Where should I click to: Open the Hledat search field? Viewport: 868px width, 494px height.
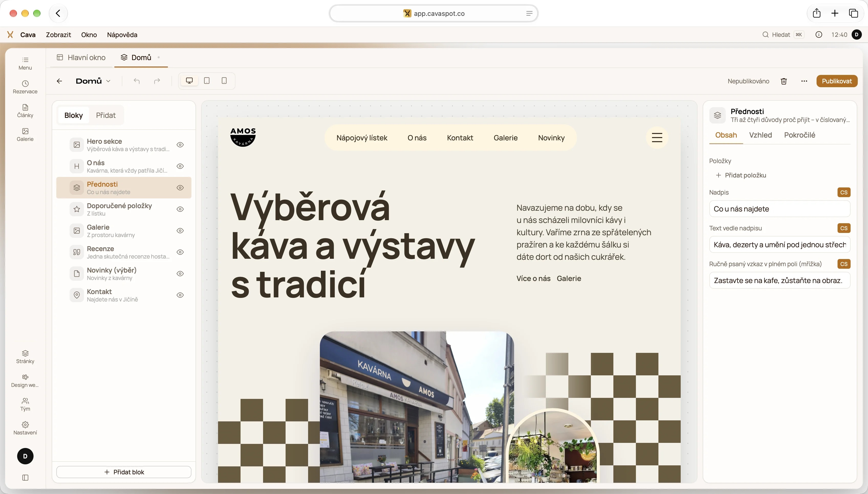click(783, 35)
